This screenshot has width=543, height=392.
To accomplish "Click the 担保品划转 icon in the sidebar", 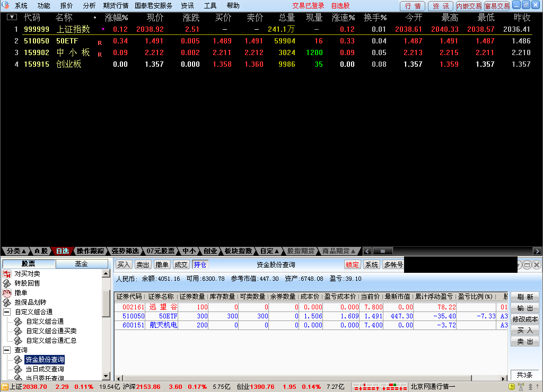I will click(7, 302).
